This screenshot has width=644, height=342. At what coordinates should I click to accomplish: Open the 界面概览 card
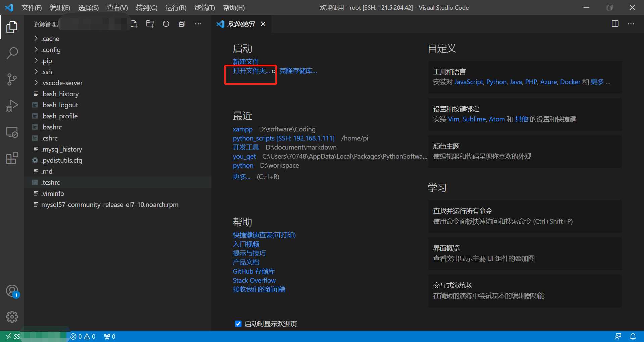(x=525, y=254)
